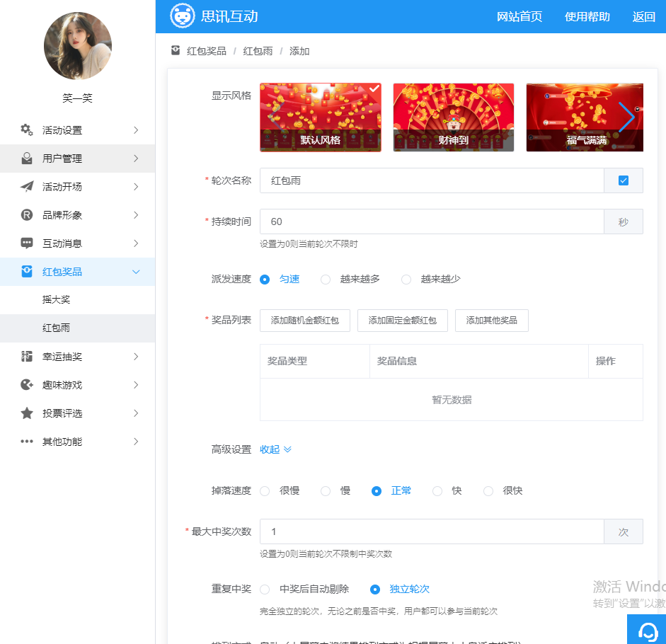
Task: Expand 幸运抽奖 menu chevron
Action: tap(136, 357)
